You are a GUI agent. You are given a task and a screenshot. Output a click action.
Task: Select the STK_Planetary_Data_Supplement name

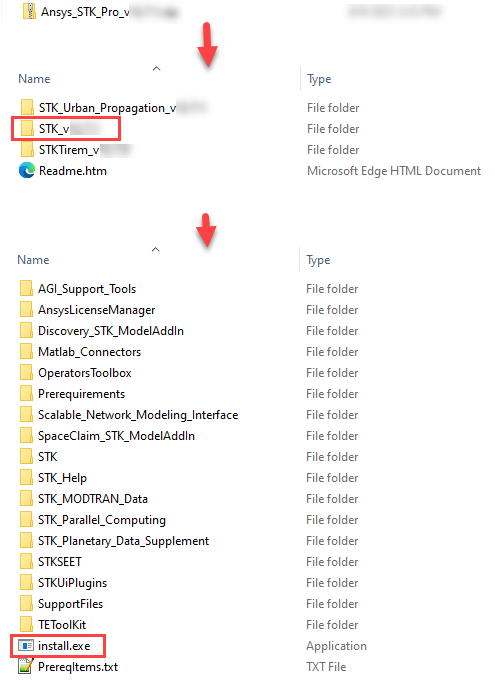123,541
